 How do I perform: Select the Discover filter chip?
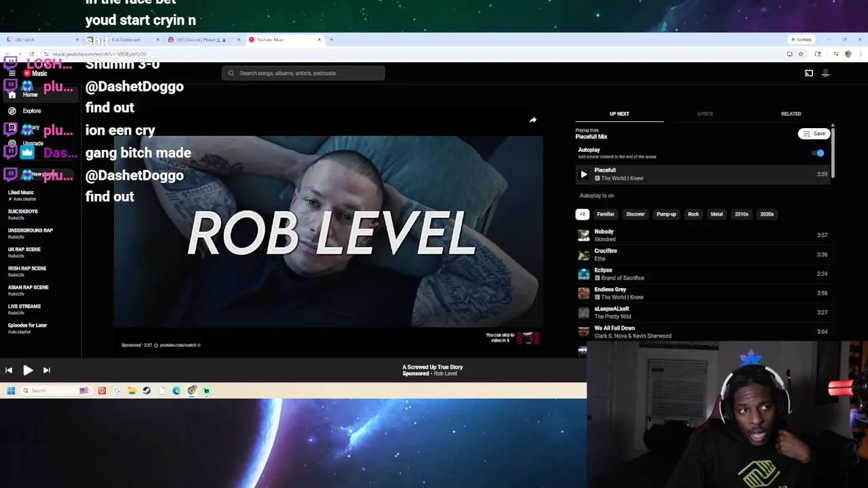[x=635, y=214]
